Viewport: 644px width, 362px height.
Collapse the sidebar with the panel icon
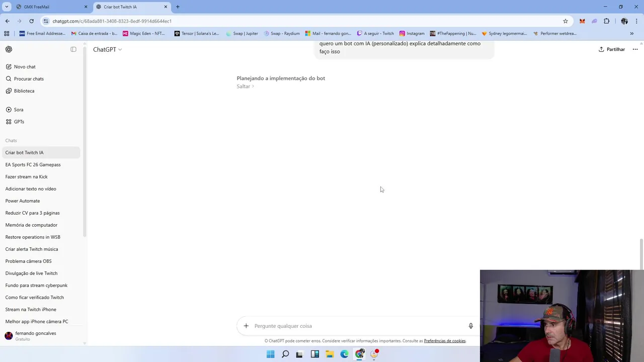point(73,49)
